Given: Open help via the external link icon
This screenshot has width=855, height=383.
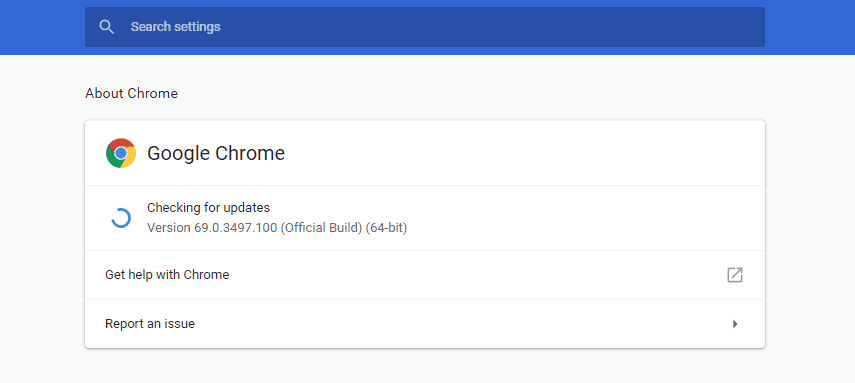Looking at the screenshot, I should (x=734, y=275).
